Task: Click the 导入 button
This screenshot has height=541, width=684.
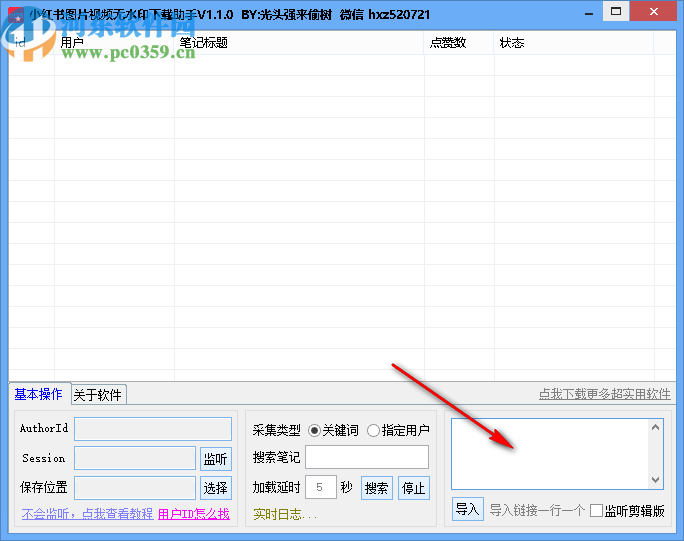Action: pos(467,509)
